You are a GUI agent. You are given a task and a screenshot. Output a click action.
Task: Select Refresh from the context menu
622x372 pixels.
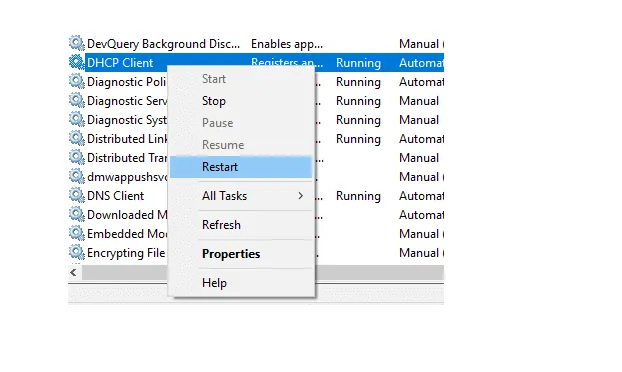pyautogui.click(x=241, y=225)
